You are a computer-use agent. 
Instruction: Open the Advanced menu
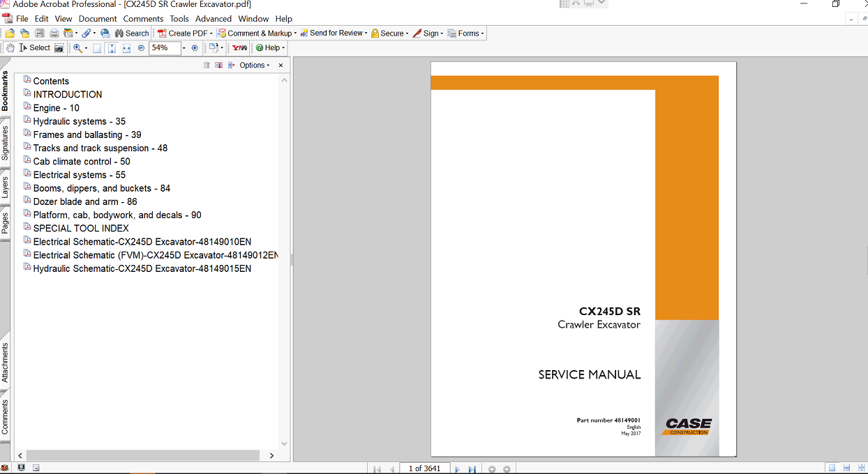pos(213,19)
